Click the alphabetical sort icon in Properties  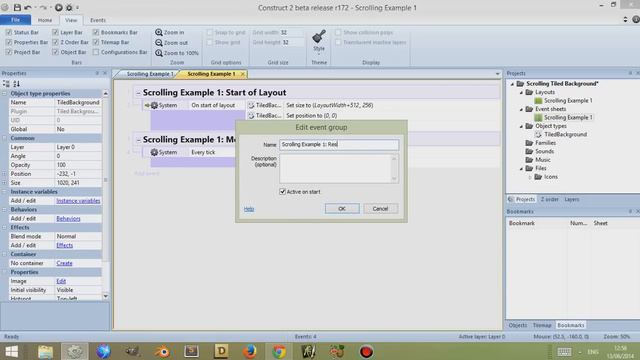pos(16,84)
